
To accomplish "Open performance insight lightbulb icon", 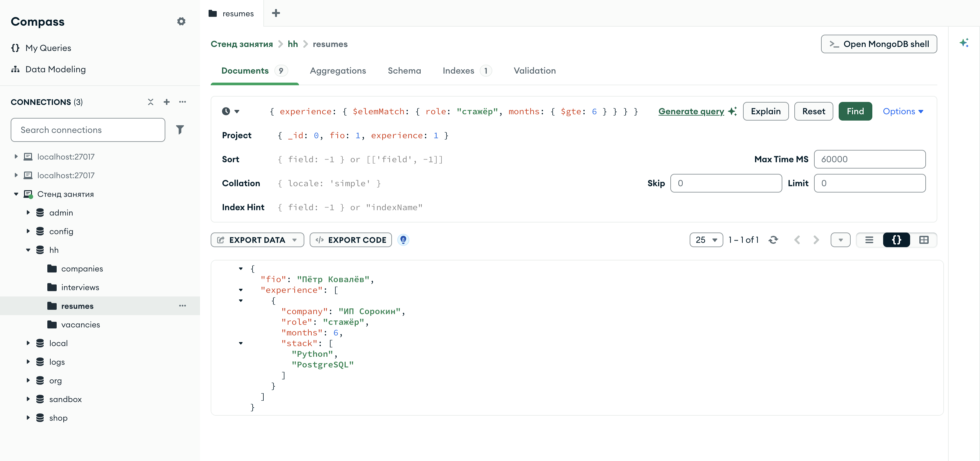I will click(x=403, y=240).
